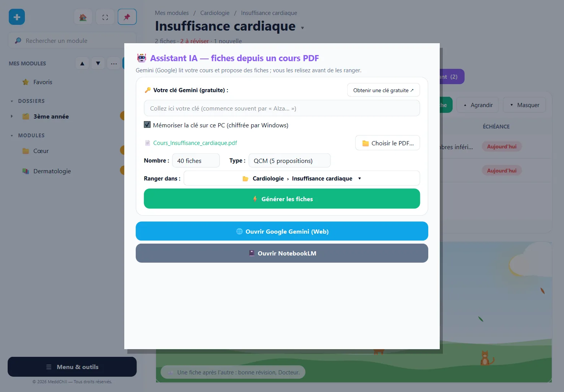Click the Cours_Insuffisance_cardiaque.pdf file name
This screenshot has width=564, height=392.
pyautogui.click(x=195, y=143)
